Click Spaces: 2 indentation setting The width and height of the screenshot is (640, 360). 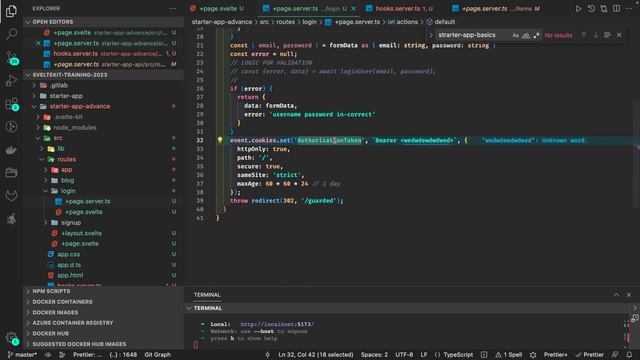click(374, 355)
